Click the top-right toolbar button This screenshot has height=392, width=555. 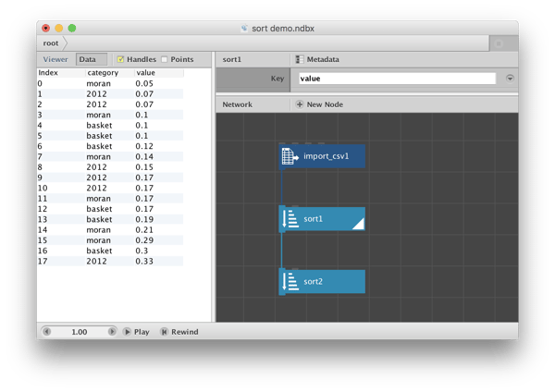499,43
